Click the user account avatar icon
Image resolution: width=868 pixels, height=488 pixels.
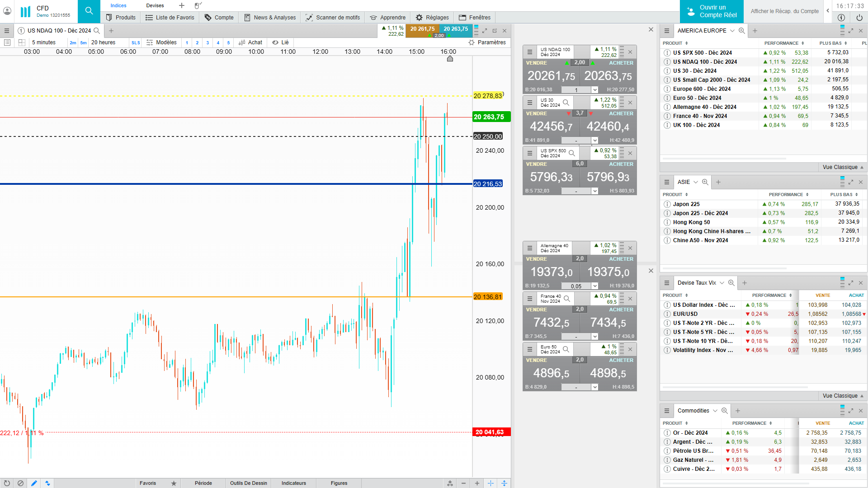coord(7,11)
